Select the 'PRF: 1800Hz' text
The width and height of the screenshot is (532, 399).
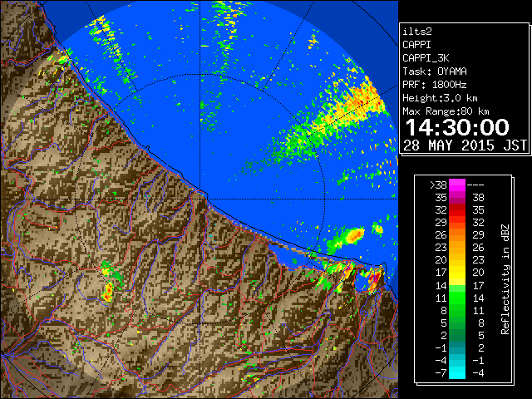click(434, 85)
